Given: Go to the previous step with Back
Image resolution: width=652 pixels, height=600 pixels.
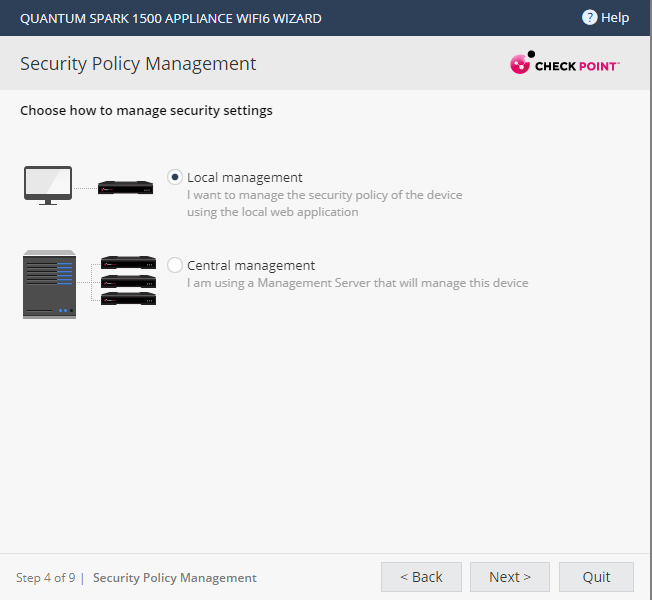Looking at the screenshot, I should tap(421, 577).
